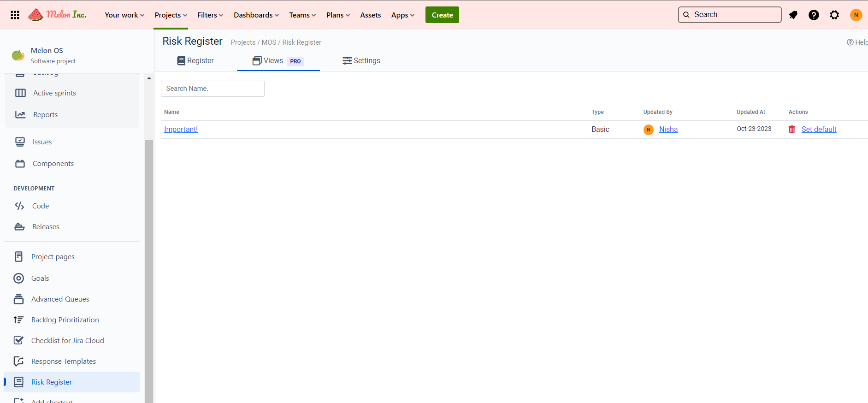Screen dimensions: 868x403
Task: Expand the Your work dropdown
Action: 124,15
